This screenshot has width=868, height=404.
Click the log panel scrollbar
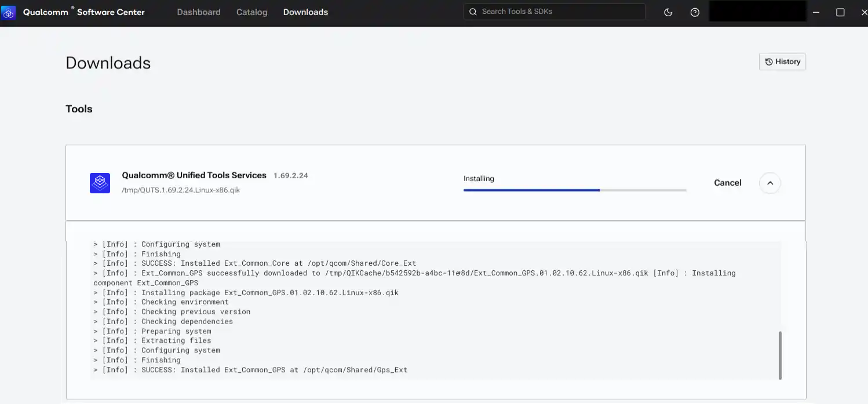pyautogui.click(x=780, y=355)
